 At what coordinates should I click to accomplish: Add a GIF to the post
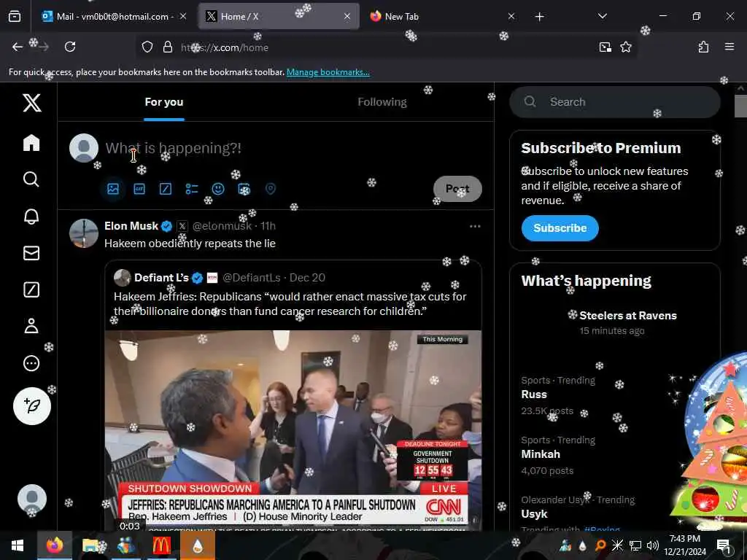[139, 189]
